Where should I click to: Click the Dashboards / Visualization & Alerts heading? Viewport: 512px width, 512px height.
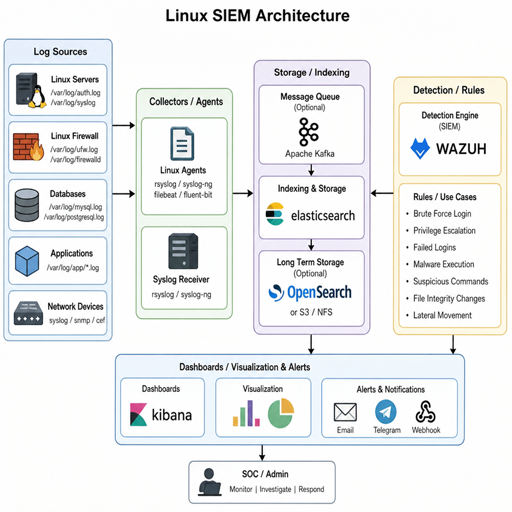(x=245, y=367)
